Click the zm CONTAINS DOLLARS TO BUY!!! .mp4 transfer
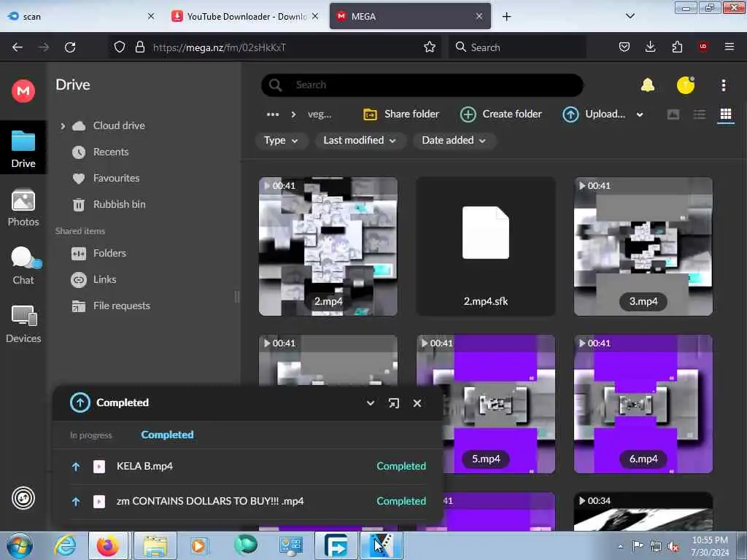Image resolution: width=747 pixels, height=560 pixels. pyautogui.click(x=248, y=501)
